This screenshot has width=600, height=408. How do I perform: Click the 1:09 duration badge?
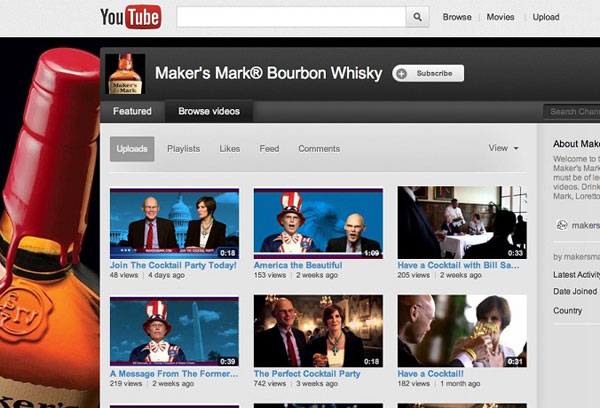[x=371, y=253]
